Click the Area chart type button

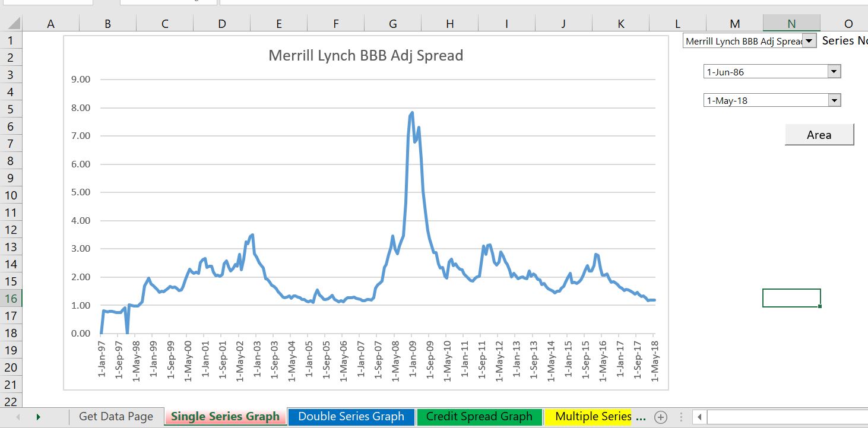click(x=819, y=135)
